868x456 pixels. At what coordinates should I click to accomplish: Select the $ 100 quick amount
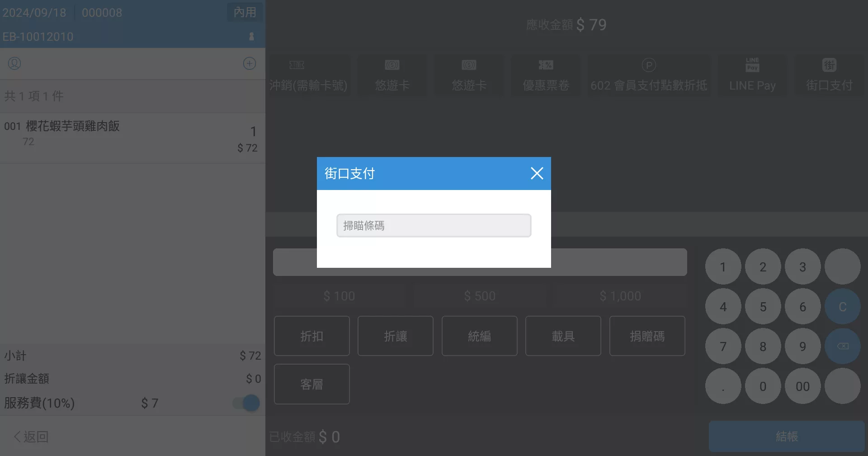click(339, 296)
